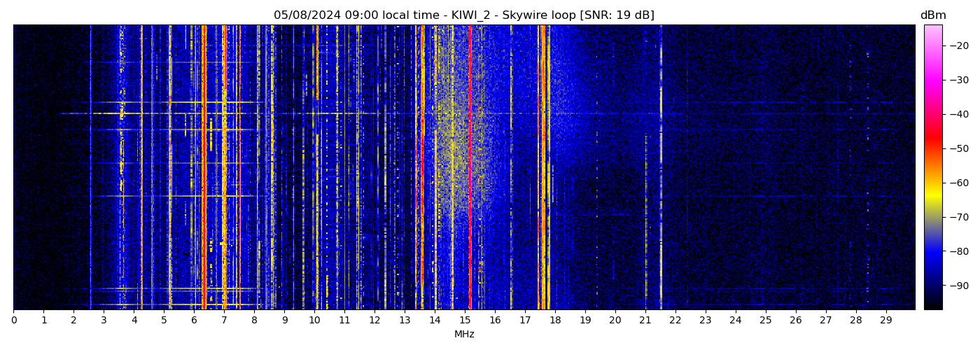The width and height of the screenshot is (980, 350).
Task: Click the -50 tick label on the colorbar
Action: [x=958, y=148]
